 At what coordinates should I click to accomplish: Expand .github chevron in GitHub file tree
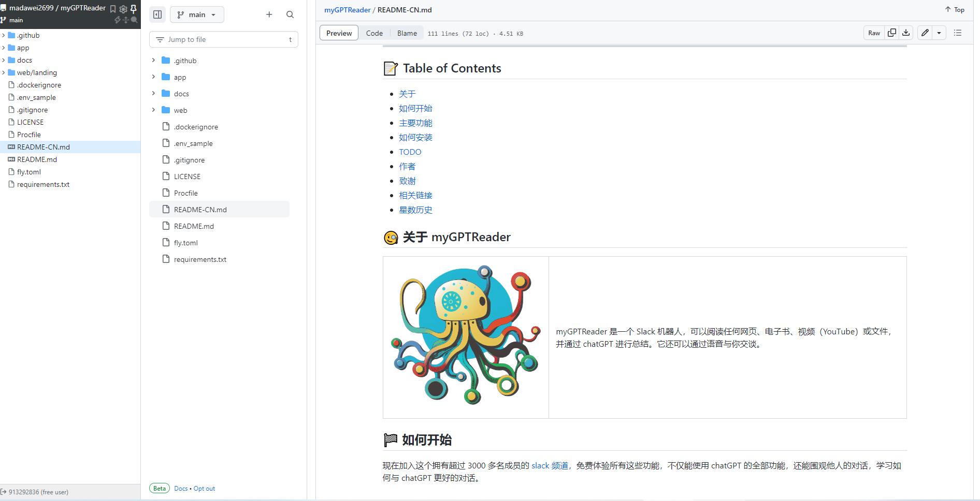(153, 61)
